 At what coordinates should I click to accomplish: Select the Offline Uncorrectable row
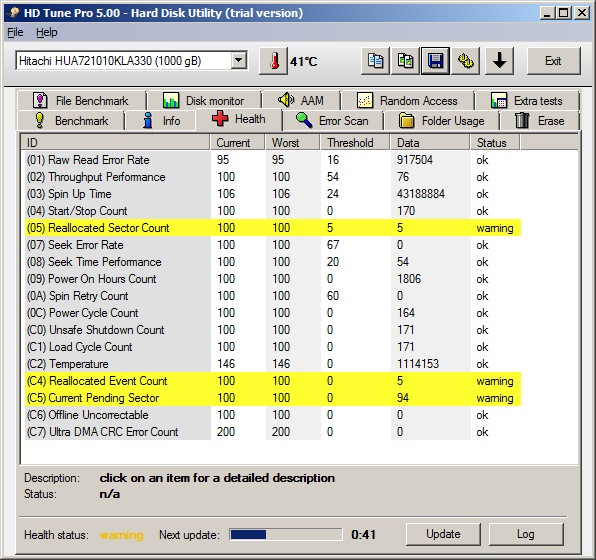click(273, 415)
